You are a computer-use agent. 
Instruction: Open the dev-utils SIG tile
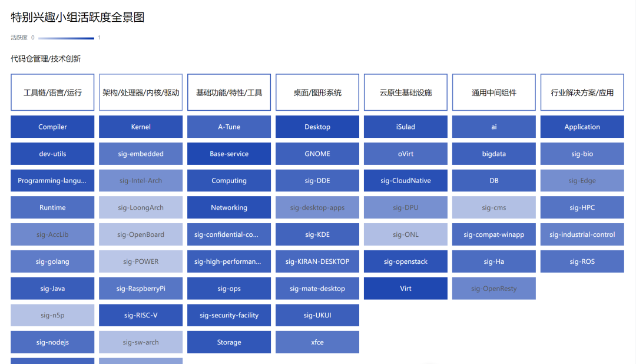tap(52, 153)
